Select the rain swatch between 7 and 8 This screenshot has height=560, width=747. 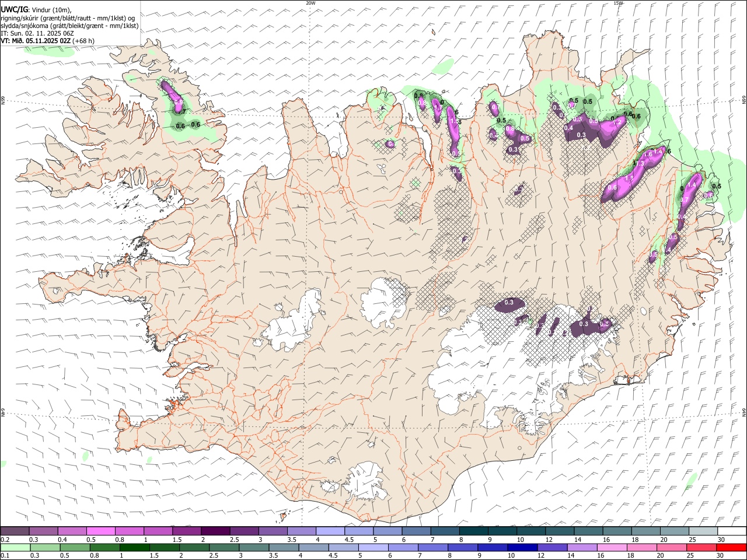434,547
